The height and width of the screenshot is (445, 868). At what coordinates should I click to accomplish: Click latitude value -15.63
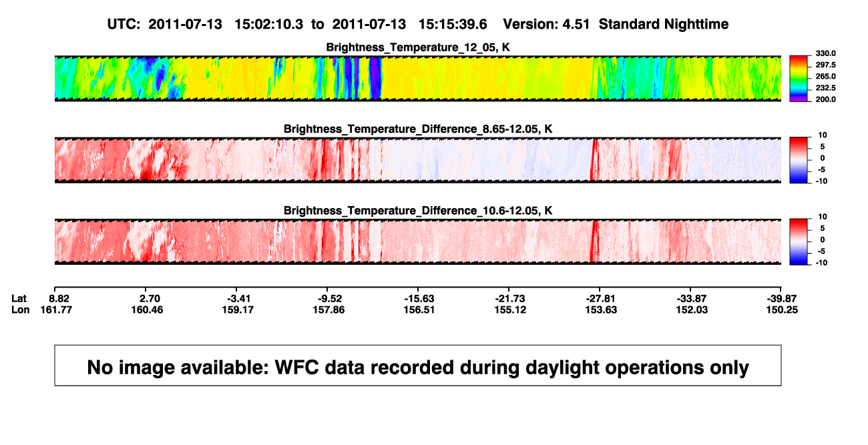pyautogui.click(x=421, y=298)
